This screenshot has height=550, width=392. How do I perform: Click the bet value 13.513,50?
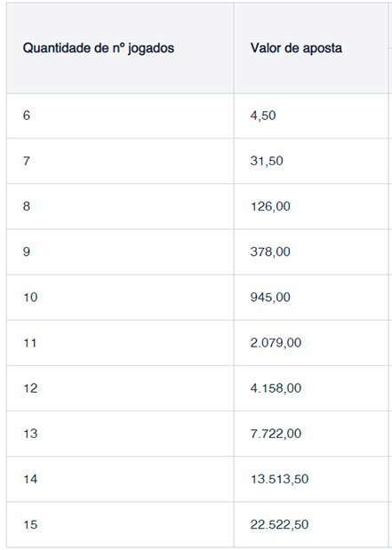[x=279, y=479]
